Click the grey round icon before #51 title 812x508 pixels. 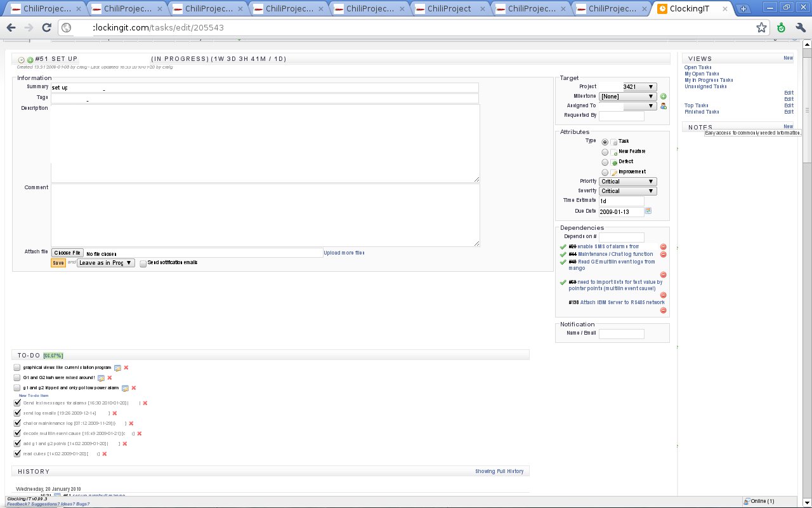[22, 59]
